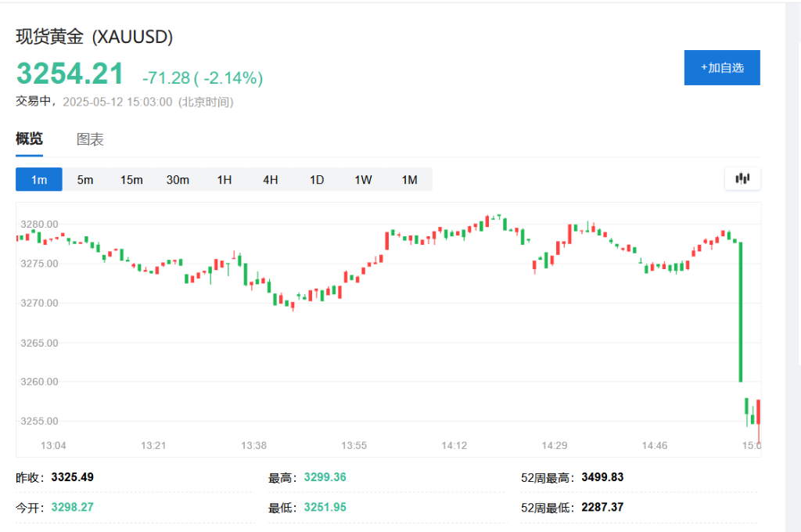Switch to the 概览 tab
Image resolution: width=801 pixels, height=532 pixels.
[29, 139]
